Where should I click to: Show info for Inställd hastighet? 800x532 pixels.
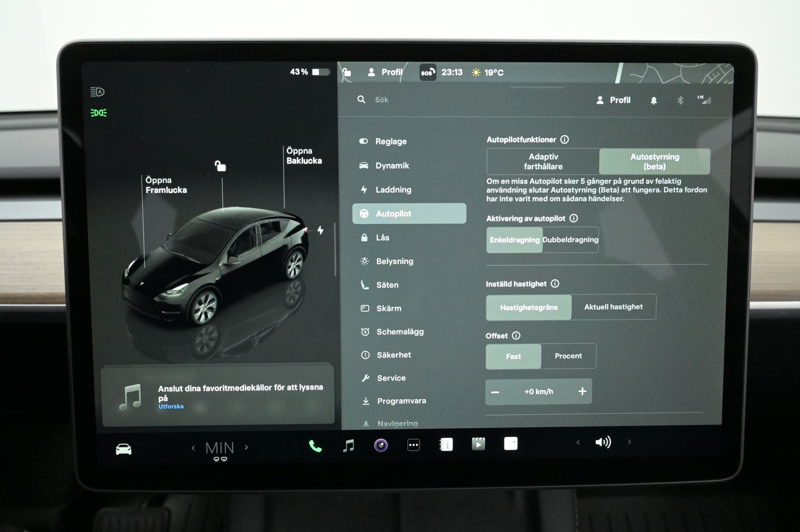(x=555, y=284)
